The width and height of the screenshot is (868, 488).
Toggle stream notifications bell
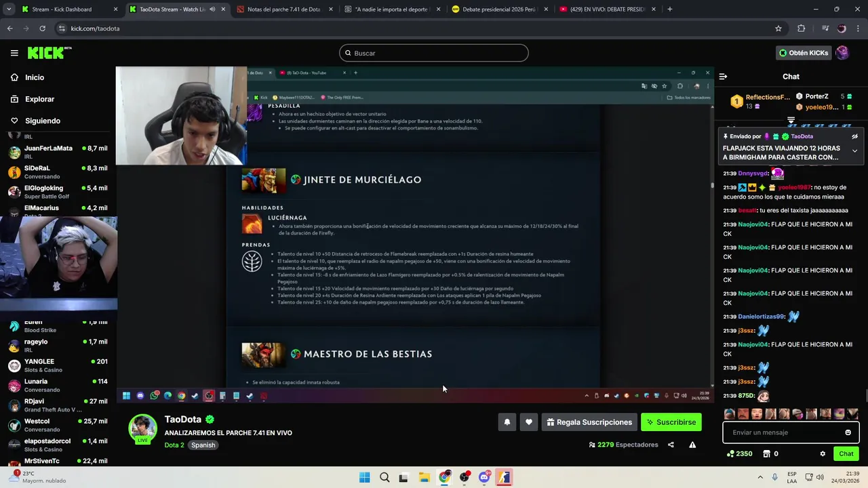507,422
